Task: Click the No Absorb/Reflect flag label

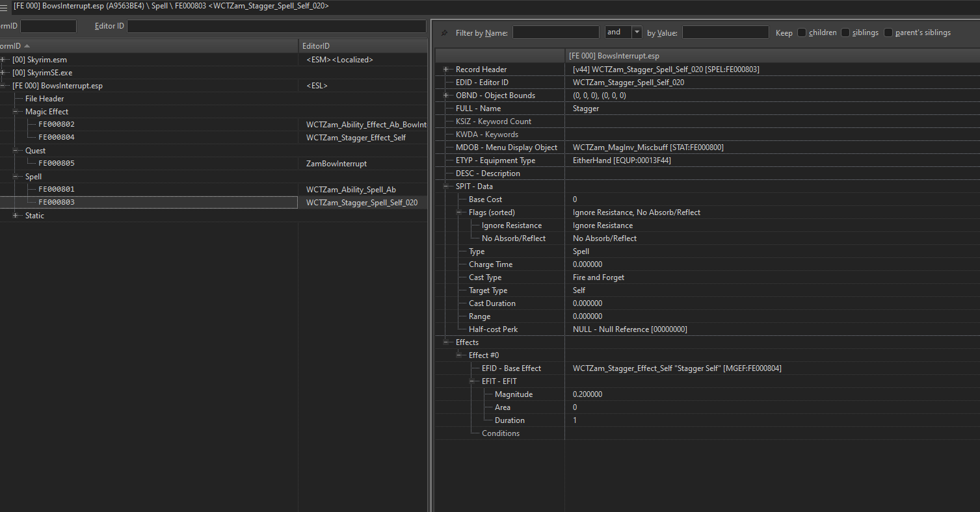Action: (x=514, y=238)
